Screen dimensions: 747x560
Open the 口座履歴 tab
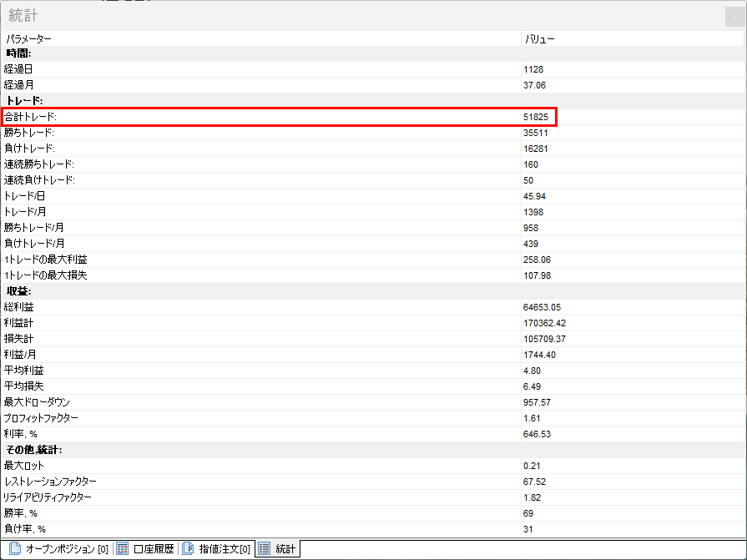(153, 549)
